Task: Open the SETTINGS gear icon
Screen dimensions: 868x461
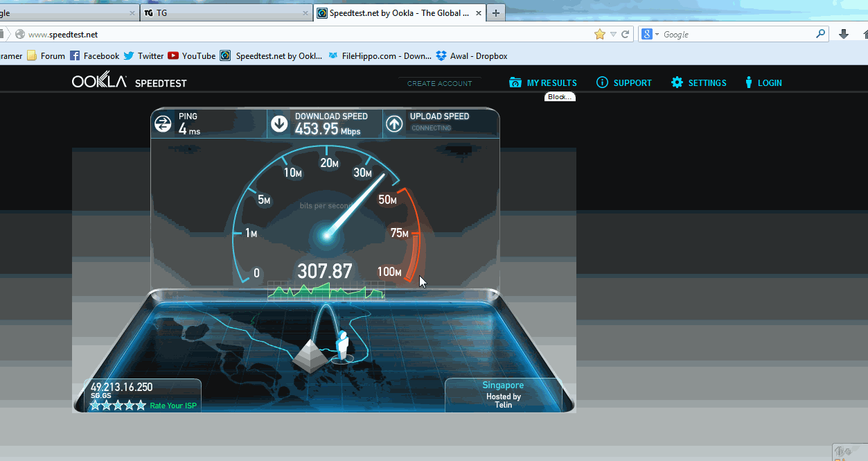Action: click(x=677, y=82)
